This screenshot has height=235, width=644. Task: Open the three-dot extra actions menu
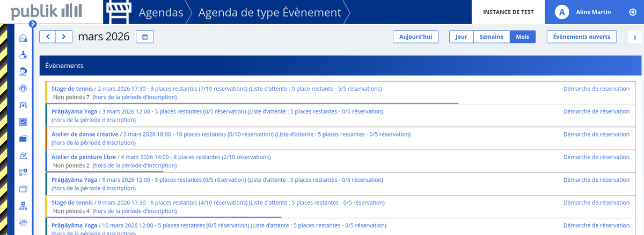[635, 37]
